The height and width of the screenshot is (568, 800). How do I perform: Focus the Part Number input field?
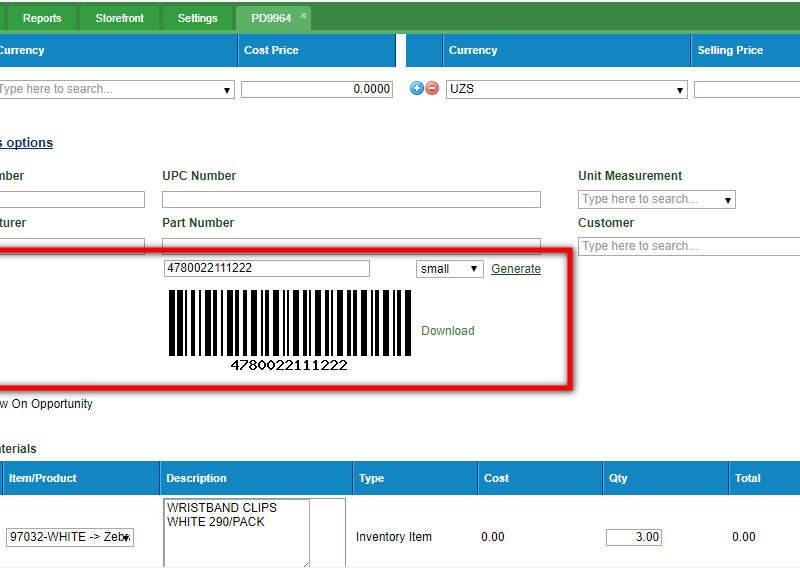click(x=351, y=245)
